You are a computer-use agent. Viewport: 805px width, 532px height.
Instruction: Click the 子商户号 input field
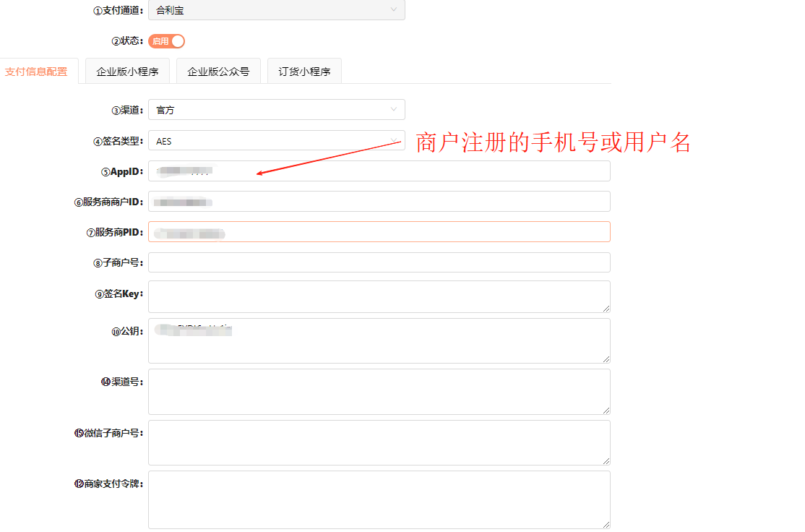[x=379, y=262]
